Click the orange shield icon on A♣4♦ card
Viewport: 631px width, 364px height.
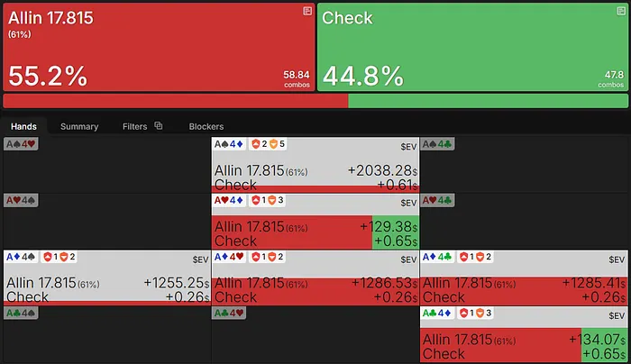pyautogui.click(x=480, y=313)
